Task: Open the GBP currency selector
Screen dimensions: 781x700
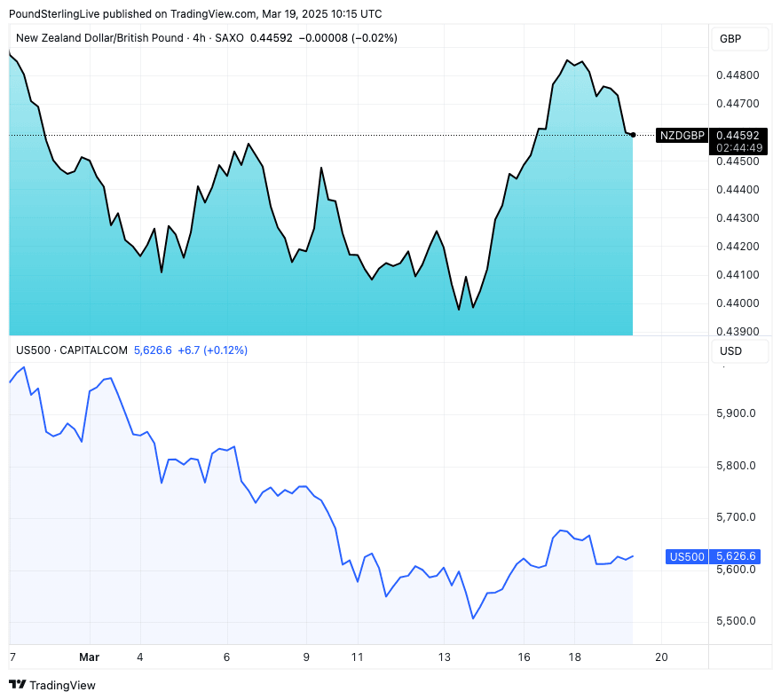Action: 738,39
